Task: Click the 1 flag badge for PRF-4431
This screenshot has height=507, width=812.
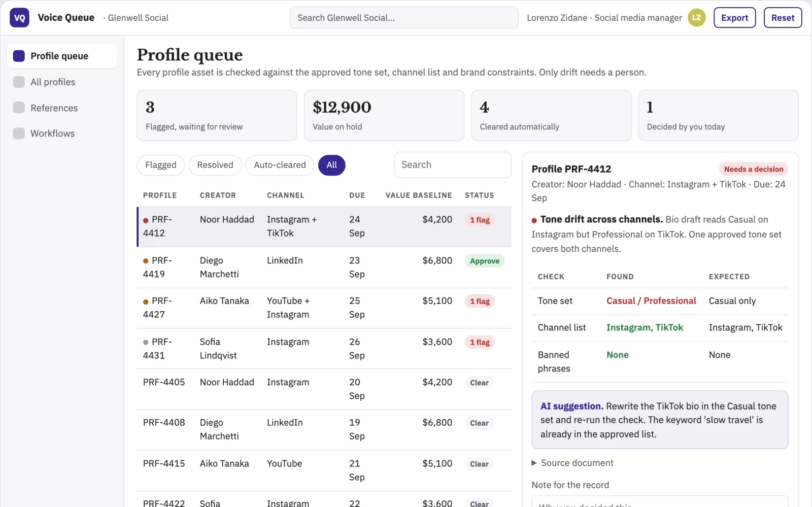Action: (x=480, y=342)
